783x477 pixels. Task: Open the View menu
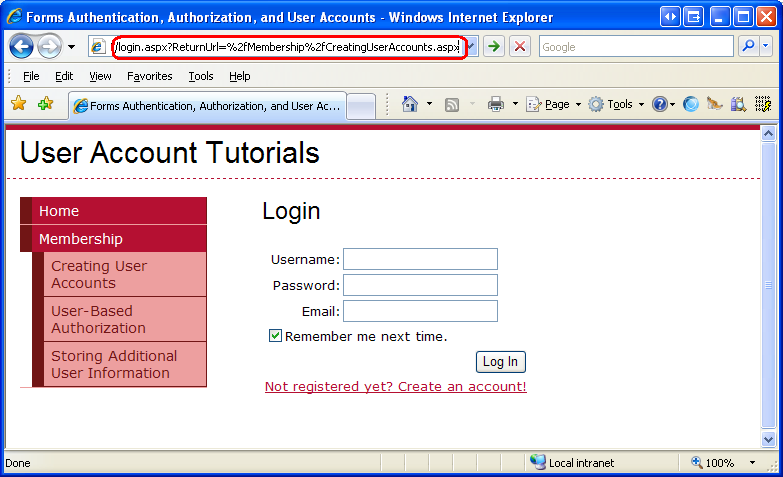[x=100, y=76]
